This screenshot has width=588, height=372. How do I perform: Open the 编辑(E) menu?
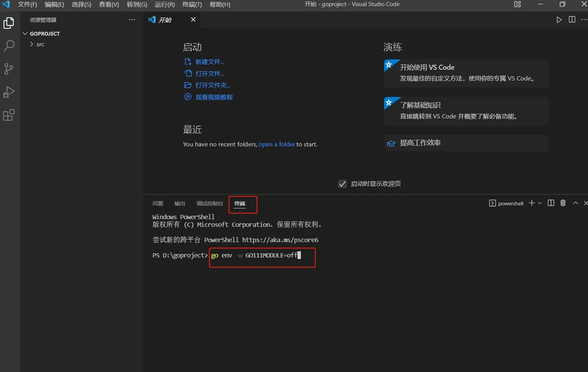pyautogui.click(x=54, y=4)
